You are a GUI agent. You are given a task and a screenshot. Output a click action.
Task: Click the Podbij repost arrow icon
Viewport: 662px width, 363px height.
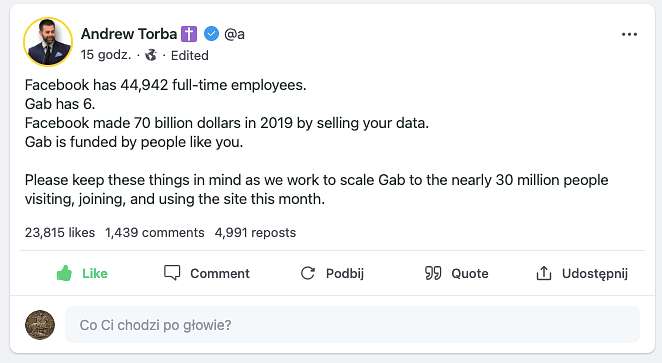pyautogui.click(x=308, y=273)
